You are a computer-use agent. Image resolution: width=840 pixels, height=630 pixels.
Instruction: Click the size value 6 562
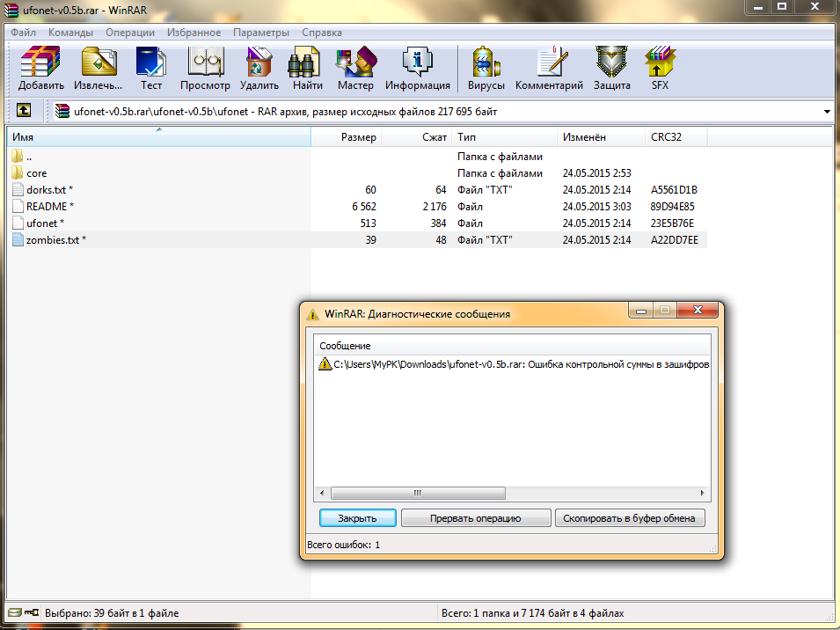click(x=364, y=206)
